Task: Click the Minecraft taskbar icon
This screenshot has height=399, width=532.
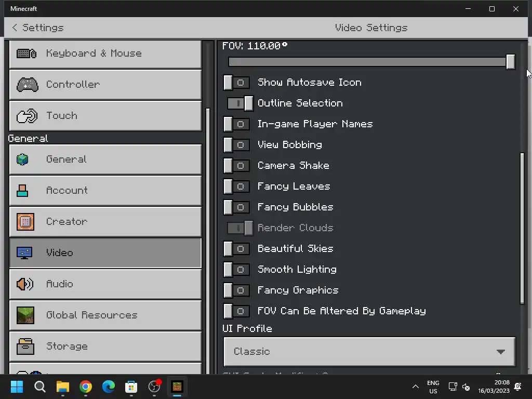Action: point(177,387)
